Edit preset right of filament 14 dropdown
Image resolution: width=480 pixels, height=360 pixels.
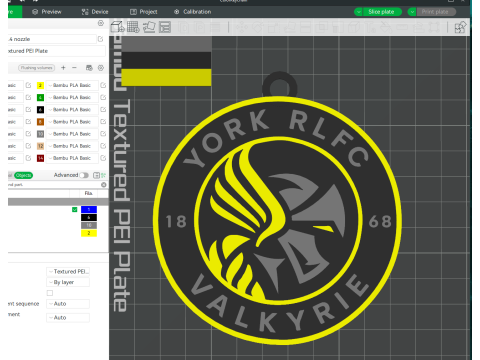click(x=103, y=158)
